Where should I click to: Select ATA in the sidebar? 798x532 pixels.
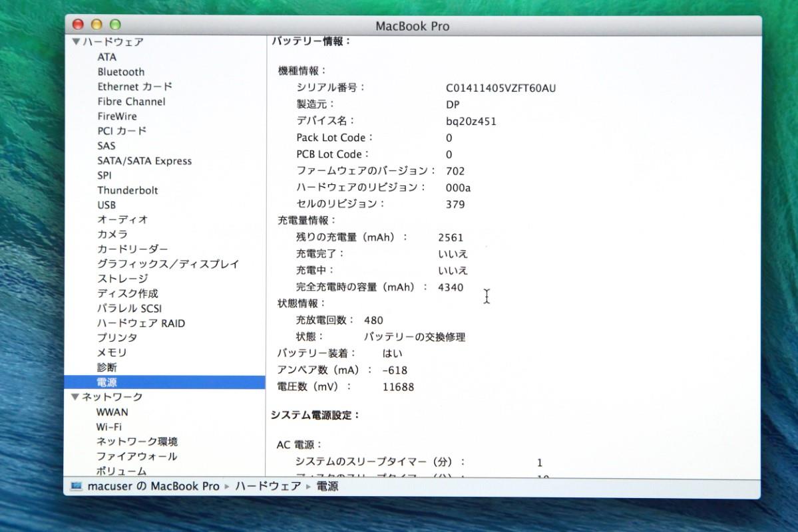coord(107,57)
